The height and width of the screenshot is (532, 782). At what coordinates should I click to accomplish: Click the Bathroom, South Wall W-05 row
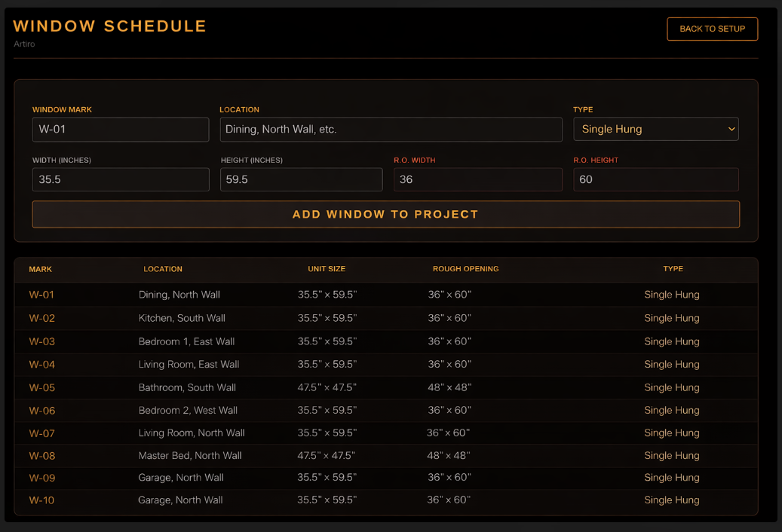(x=187, y=387)
